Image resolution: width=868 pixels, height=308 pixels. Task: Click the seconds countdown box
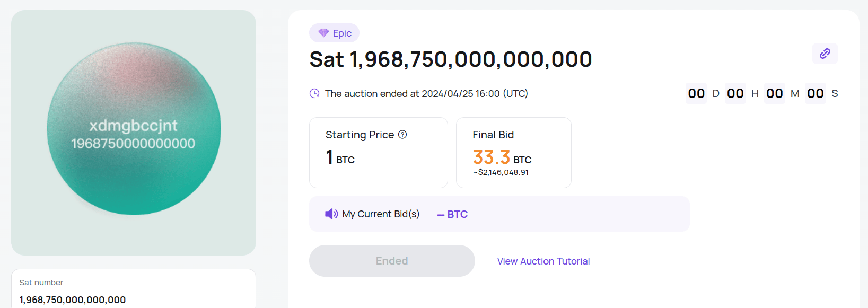pyautogui.click(x=815, y=93)
